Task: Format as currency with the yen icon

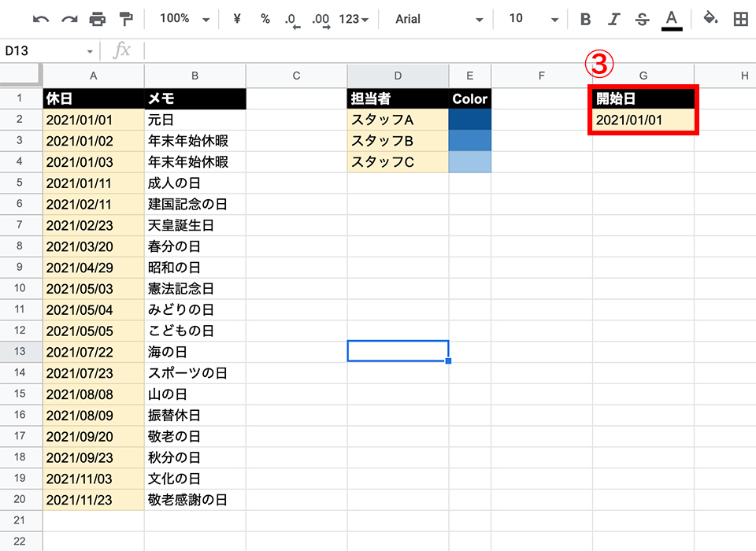Action: coord(237,19)
